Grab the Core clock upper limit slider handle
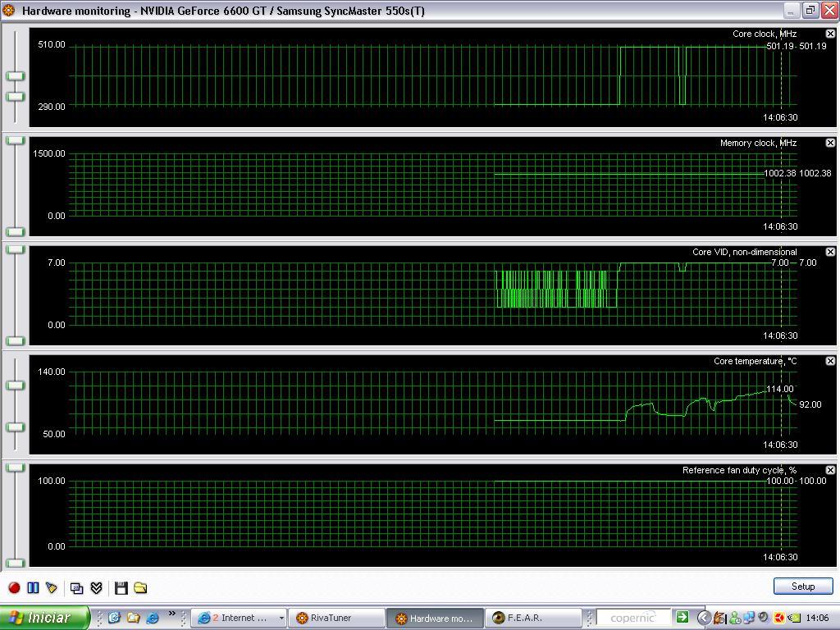This screenshot has height=630, width=840. 16,76
